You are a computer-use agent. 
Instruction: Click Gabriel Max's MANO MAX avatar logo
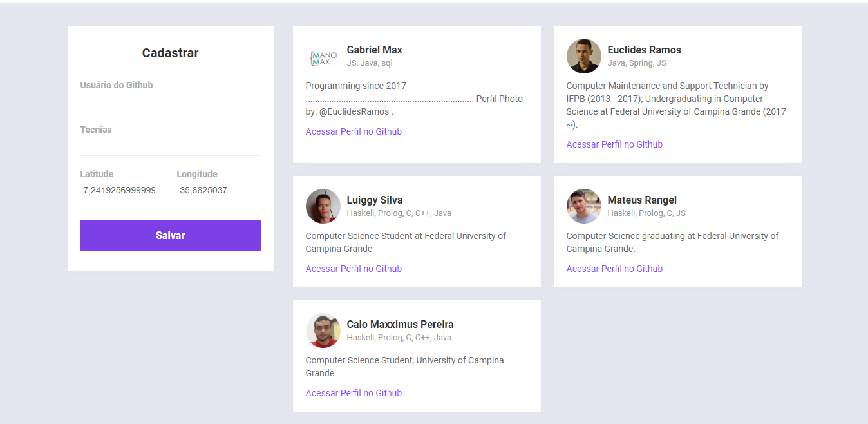pyautogui.click(x=323, y=56)
